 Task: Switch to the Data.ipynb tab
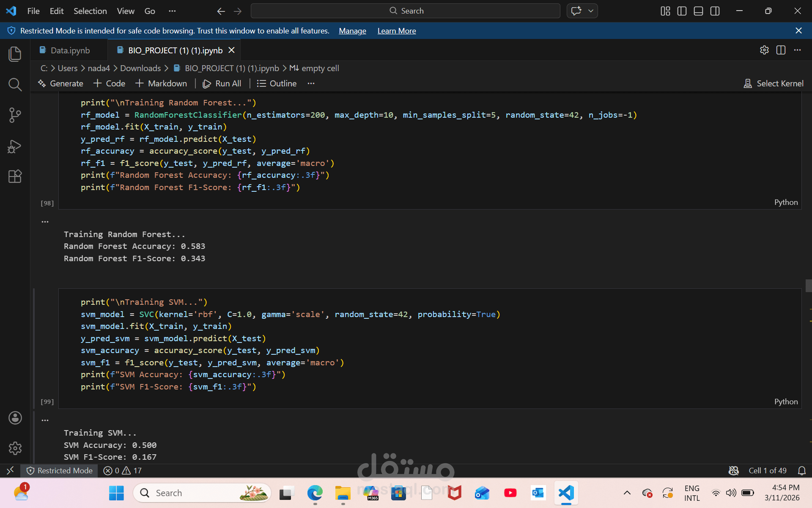pos(70,50)
